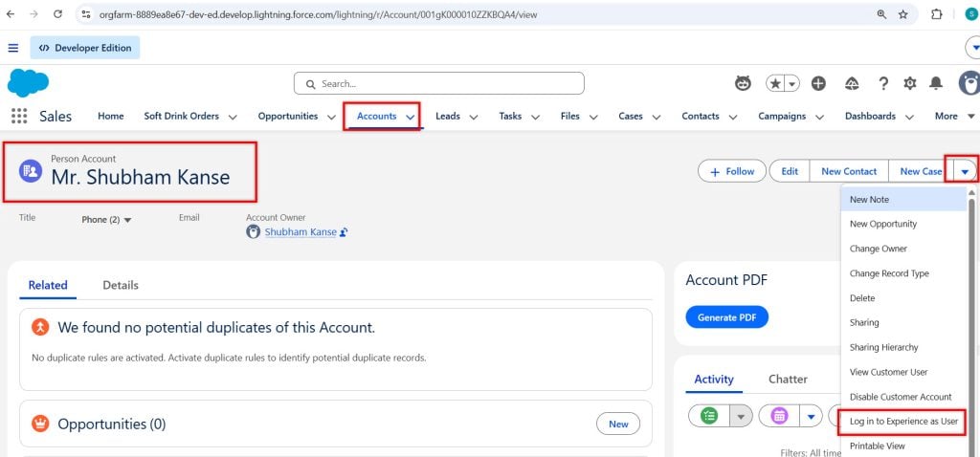Open the Trailhead guidance icon
The image size is (980, 457).
tap(851, 83)
